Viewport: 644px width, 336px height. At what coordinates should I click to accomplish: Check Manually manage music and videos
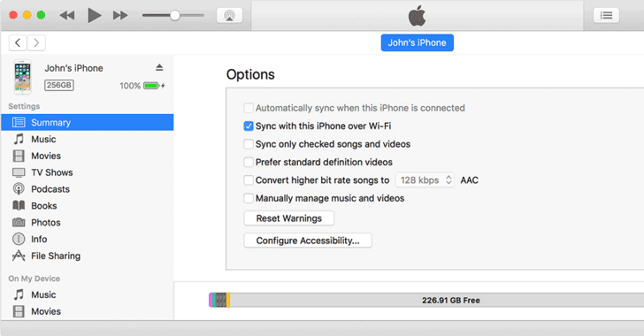248,198
